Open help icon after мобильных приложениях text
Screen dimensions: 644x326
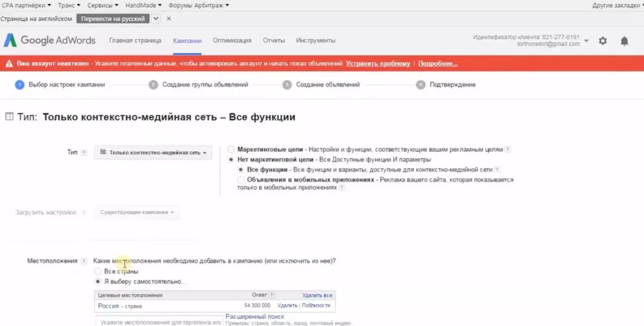[x=341, y=188]
